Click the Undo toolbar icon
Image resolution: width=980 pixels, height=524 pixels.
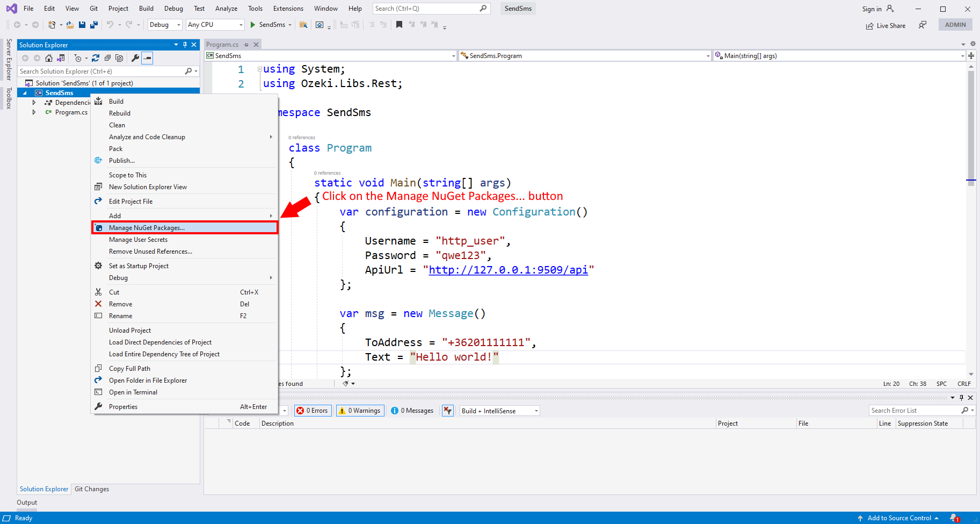[x=110, y=25]
